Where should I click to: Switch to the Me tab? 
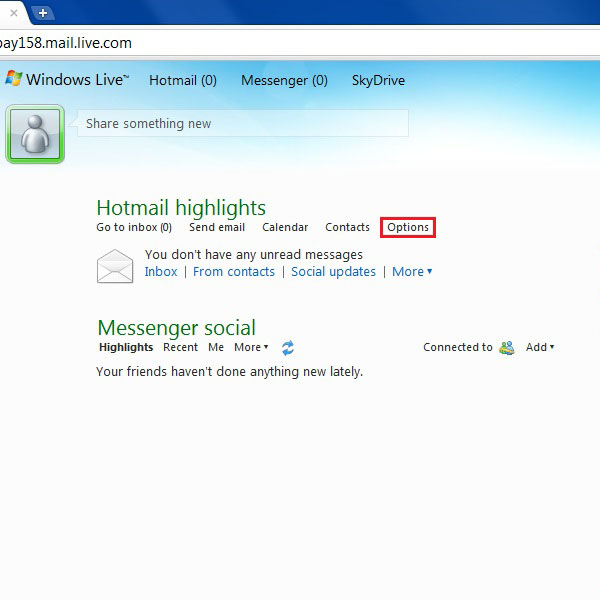click(216, 347)
